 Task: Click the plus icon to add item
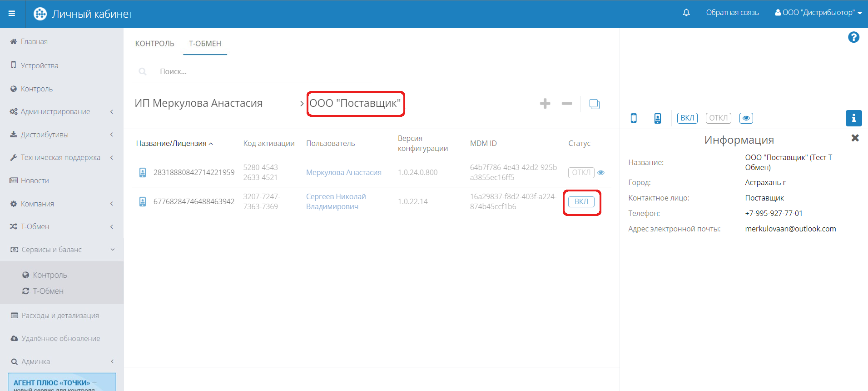pos(545,104)
